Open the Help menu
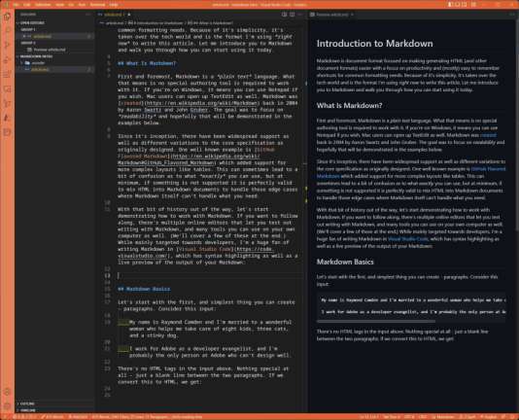 (114, 5)
